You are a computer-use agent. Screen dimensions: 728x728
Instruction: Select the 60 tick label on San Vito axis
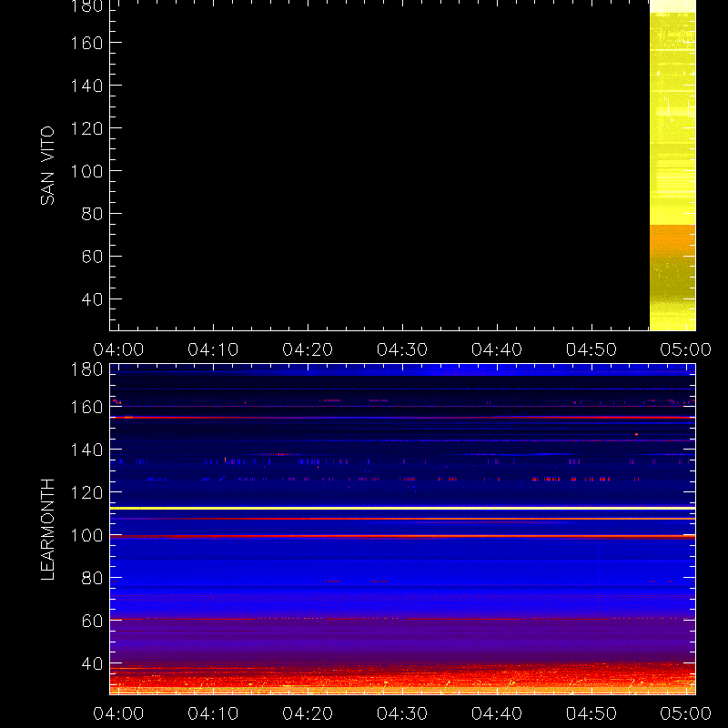[93, 257]
